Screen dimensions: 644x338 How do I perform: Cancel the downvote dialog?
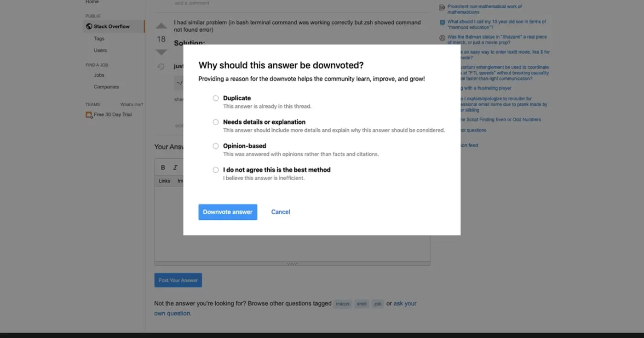[x=281, y=212]
